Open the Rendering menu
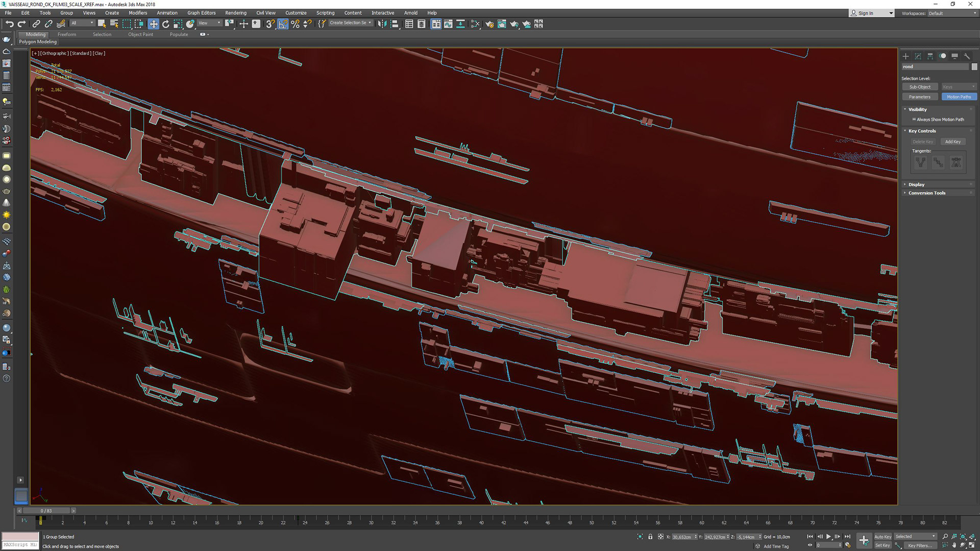This screenshot has width=980, height=551. (x=235, y=13)
